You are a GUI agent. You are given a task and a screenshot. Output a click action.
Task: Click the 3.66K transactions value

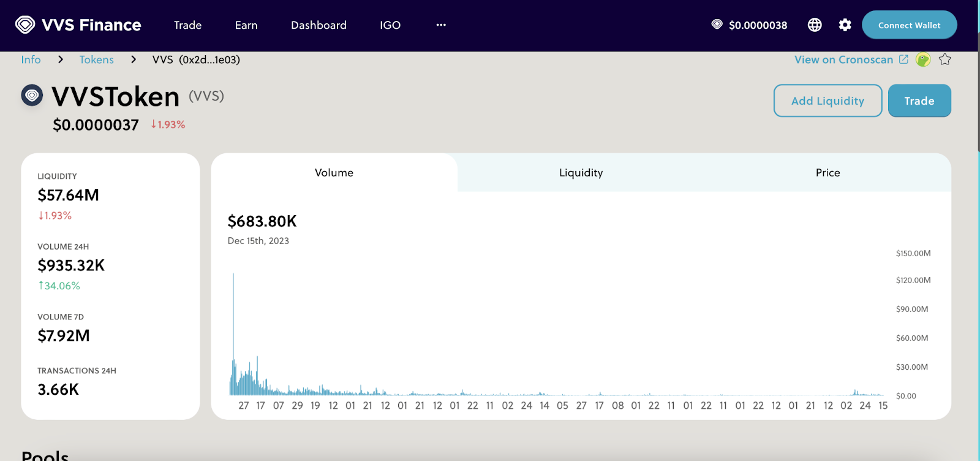[x=58, y=390]
